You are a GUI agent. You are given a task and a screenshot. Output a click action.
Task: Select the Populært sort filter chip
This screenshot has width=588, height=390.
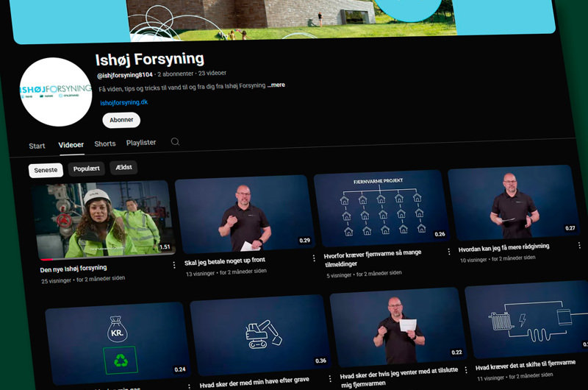tap(87, 169)
